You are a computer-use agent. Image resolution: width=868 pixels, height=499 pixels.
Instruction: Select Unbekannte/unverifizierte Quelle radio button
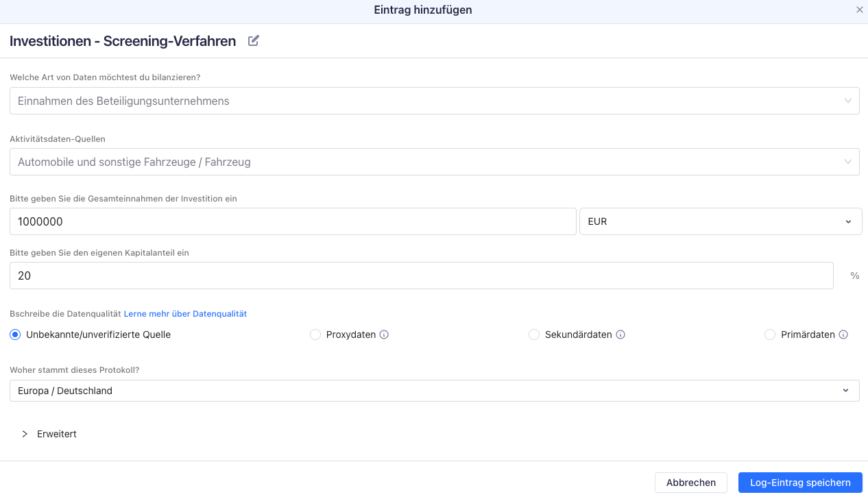[x=15, y=334]
